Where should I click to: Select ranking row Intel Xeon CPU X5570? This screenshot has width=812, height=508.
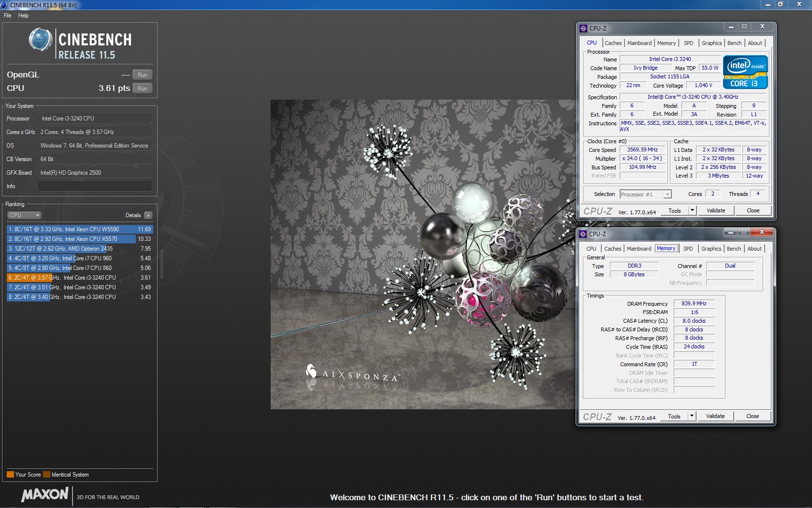point(80,239)
